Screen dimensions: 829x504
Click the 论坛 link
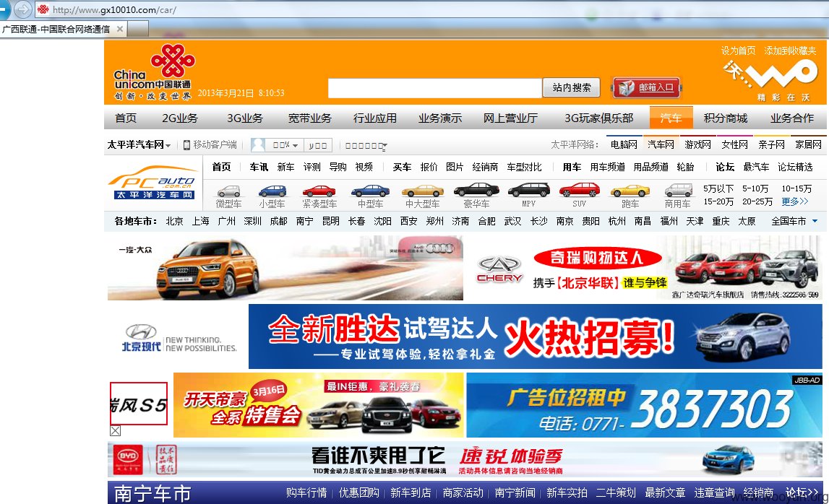(725, 167)
